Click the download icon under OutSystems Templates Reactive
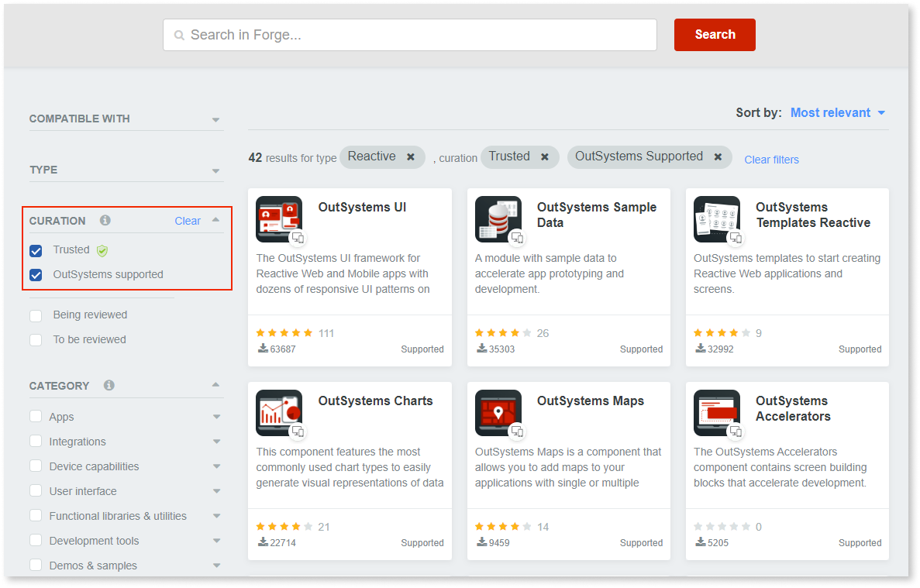920x588 pixels. click(701, 349)
